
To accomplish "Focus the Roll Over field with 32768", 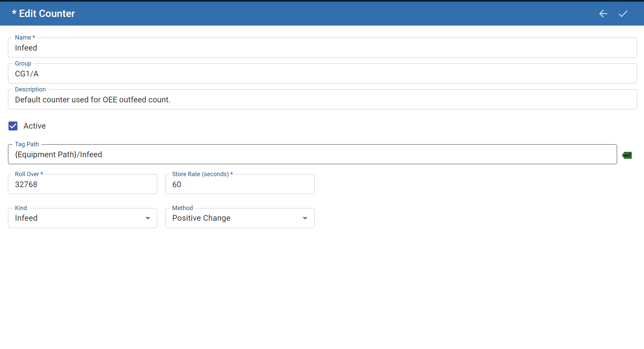I will [82, 184].
